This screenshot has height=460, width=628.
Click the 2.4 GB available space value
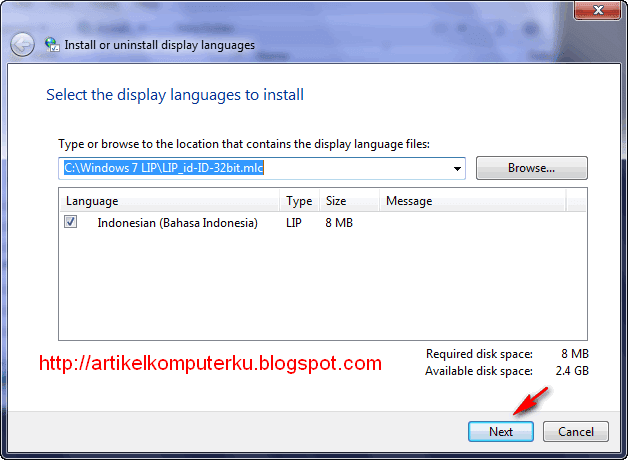(x=572, y=371)
